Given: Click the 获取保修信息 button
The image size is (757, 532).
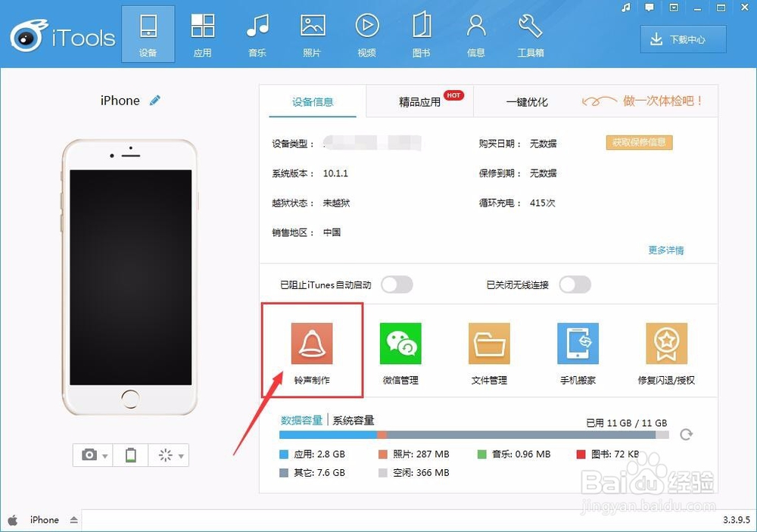Looking at the screenshot, I should pyautogui.click(x=638, y=142).
